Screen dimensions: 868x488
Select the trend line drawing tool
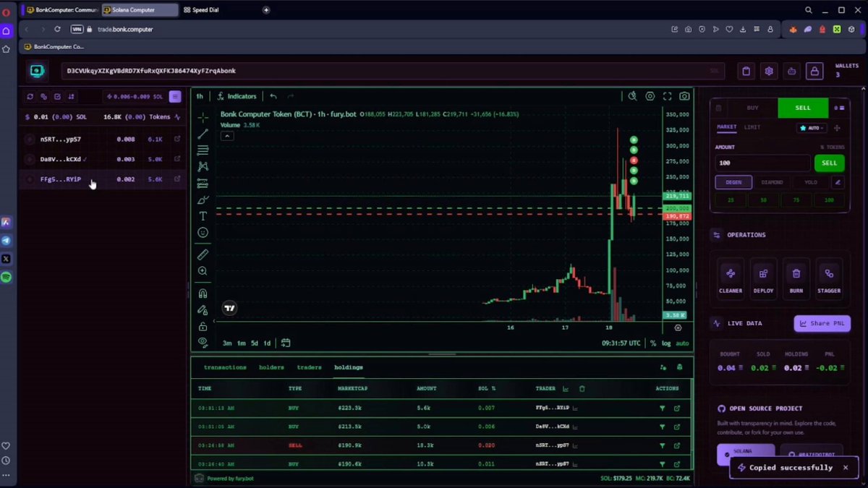[x=203, y=134]
